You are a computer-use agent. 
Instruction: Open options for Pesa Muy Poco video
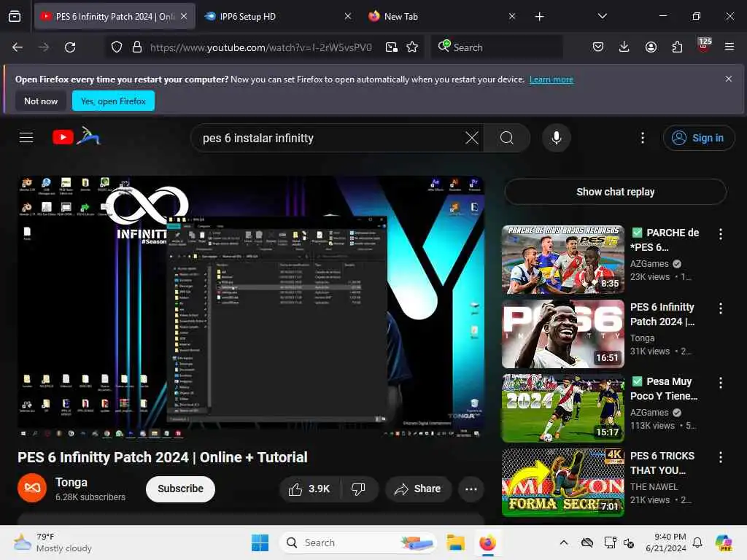tap(720, 382)
